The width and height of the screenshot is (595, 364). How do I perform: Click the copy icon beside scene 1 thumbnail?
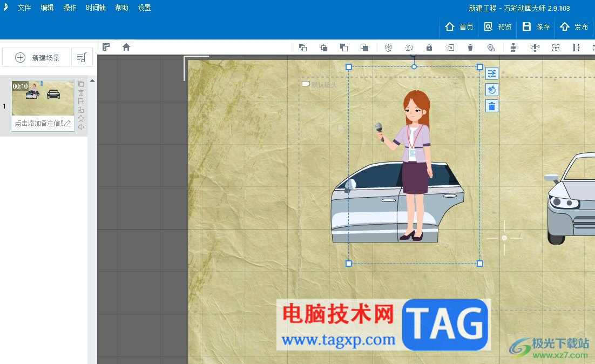tap(81, 84)
